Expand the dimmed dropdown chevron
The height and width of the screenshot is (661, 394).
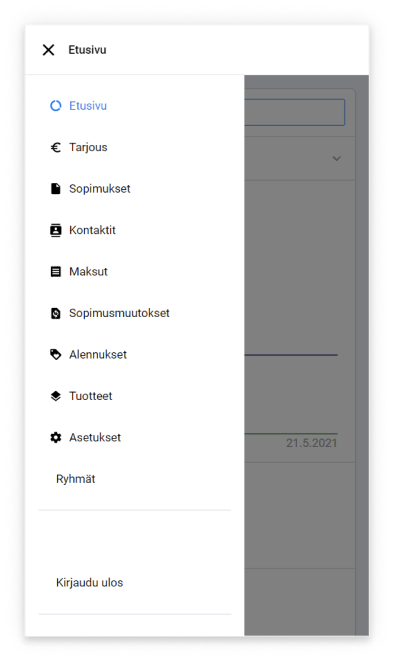click(x=336, y=159)
